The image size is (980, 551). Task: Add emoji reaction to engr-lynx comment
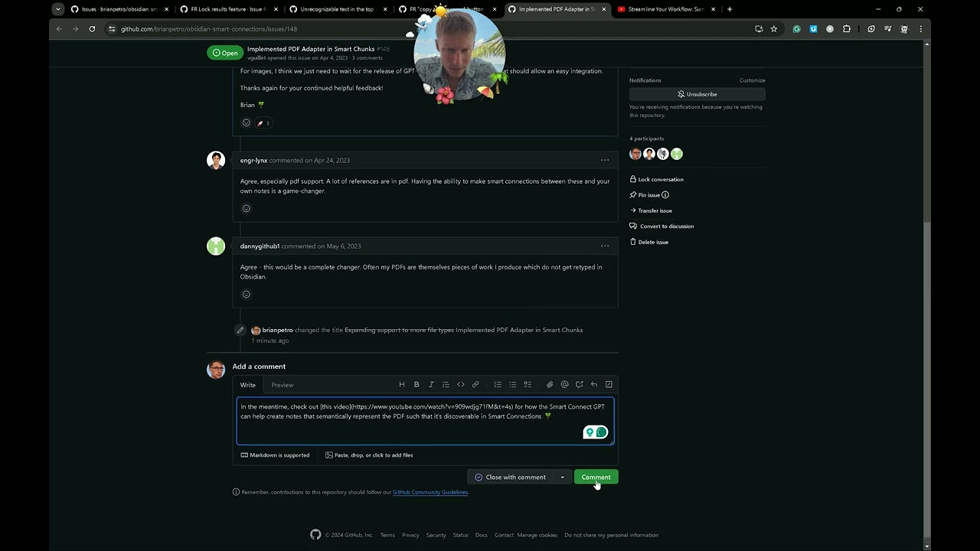tap(246, 208)
